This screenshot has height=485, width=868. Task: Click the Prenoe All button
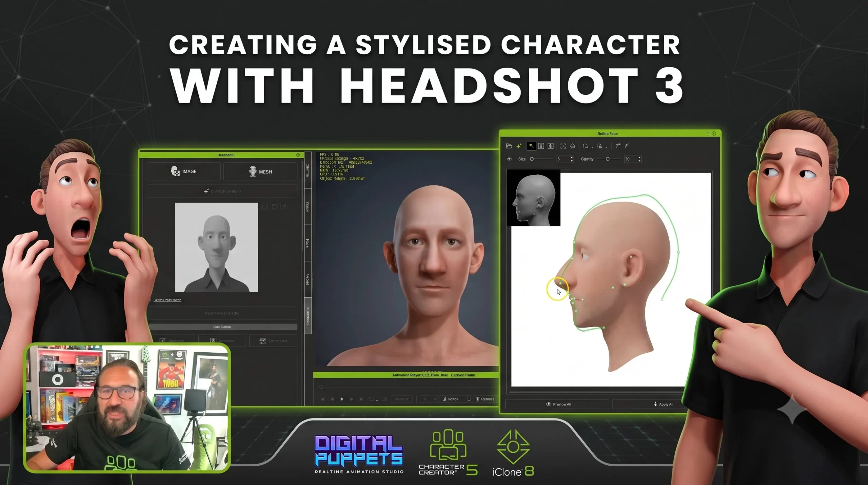point(558,404)
